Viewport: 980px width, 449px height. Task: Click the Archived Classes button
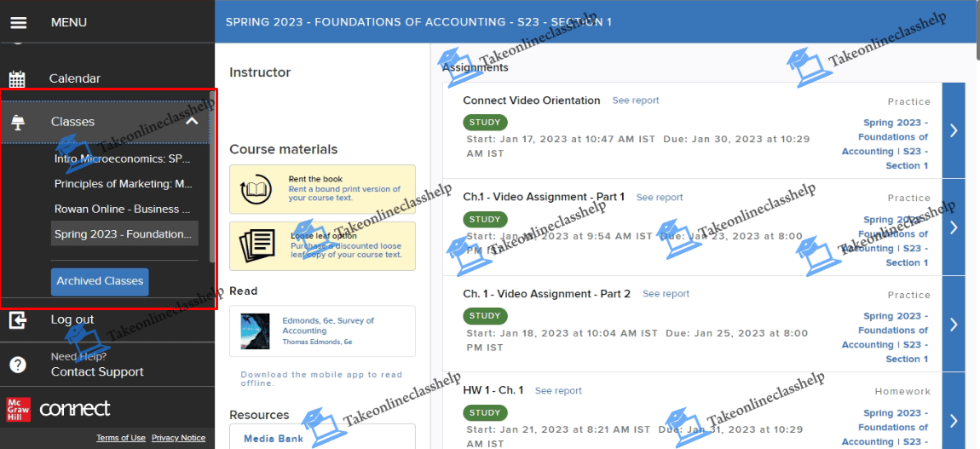coord(100,281)
